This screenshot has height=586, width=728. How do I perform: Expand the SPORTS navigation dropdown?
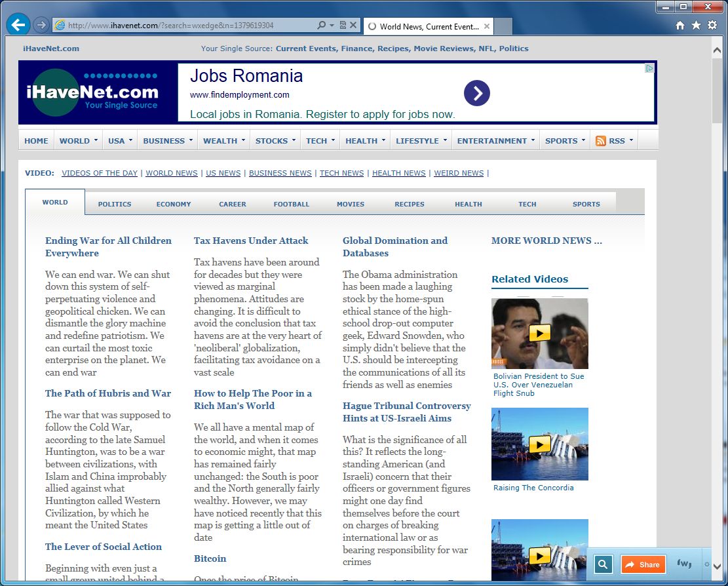tap(565, 141)
